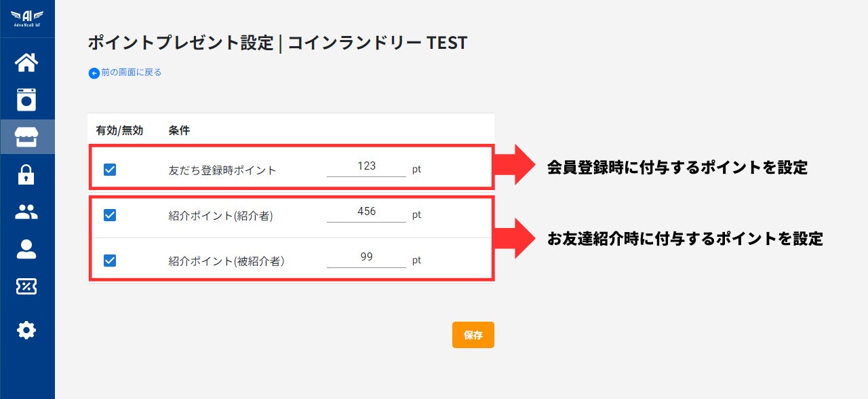
Task: Disable the 紹介ポイント(被紹介者) checkbox
Action: pos(110,260)
